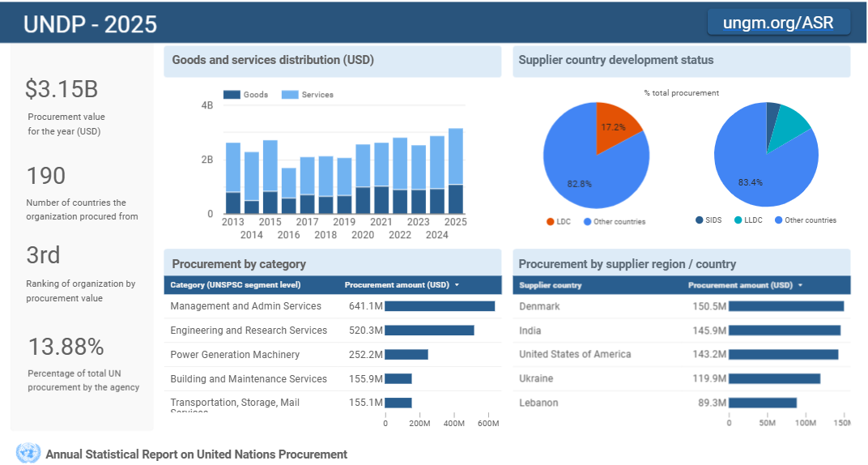Select the LLDC teal legend dot

738,220
